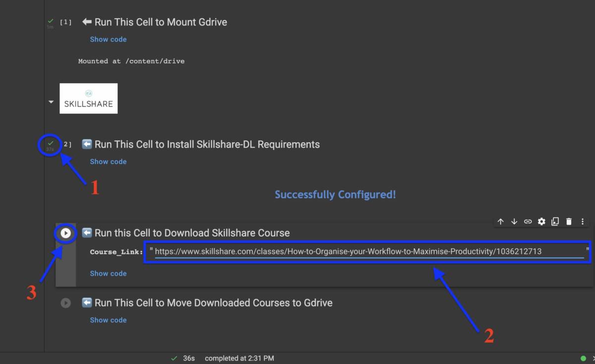The height and width of the screenshot is (364, 595).
Task: Click the status bar checkmark icon
Action: click(x=174, y=358)
